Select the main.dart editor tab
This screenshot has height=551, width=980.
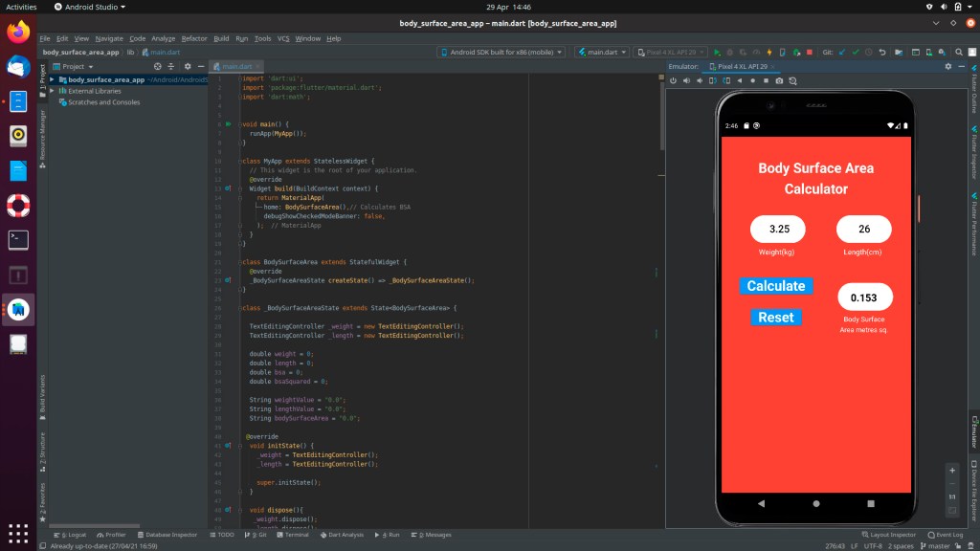coord(235,66)
